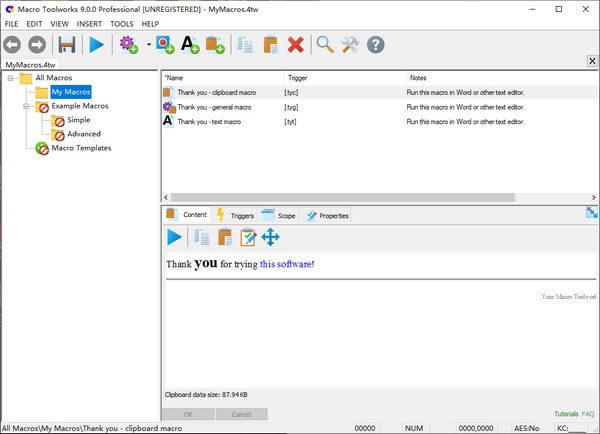600x434 pixels.
Task: Run macro with main toolbar play icon
Action: 97,44
